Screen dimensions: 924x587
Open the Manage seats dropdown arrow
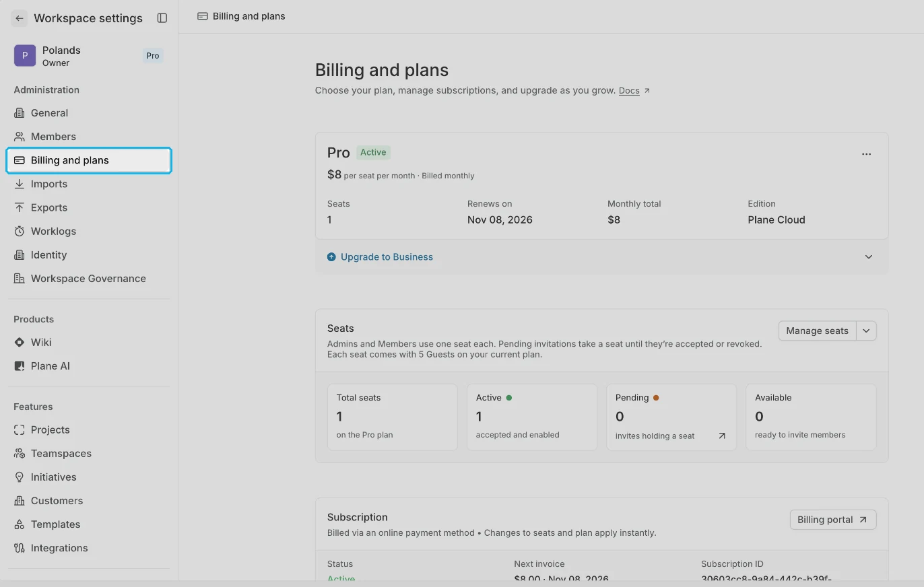tap(867, 331)
